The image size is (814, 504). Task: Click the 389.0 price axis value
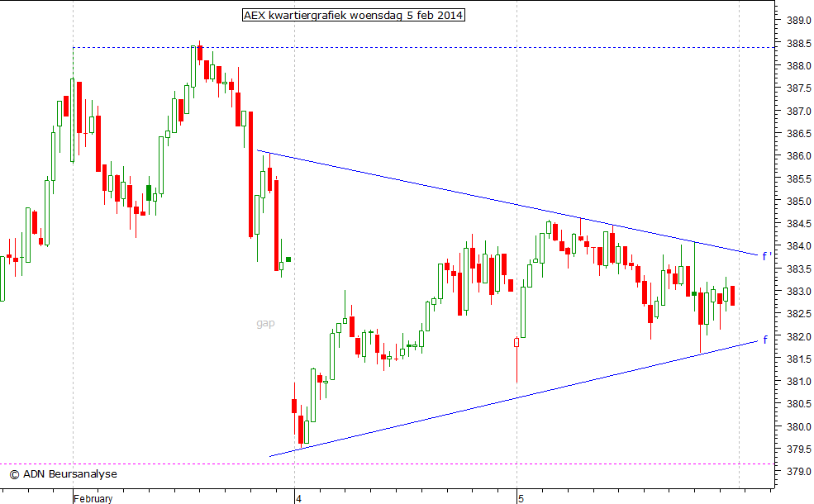(x=799, y=21)
